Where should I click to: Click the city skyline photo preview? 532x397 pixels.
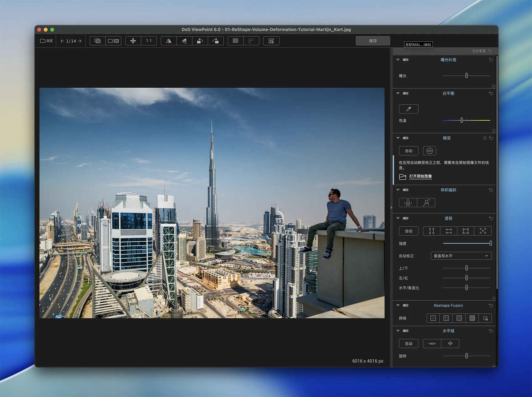tap(212, 203)
